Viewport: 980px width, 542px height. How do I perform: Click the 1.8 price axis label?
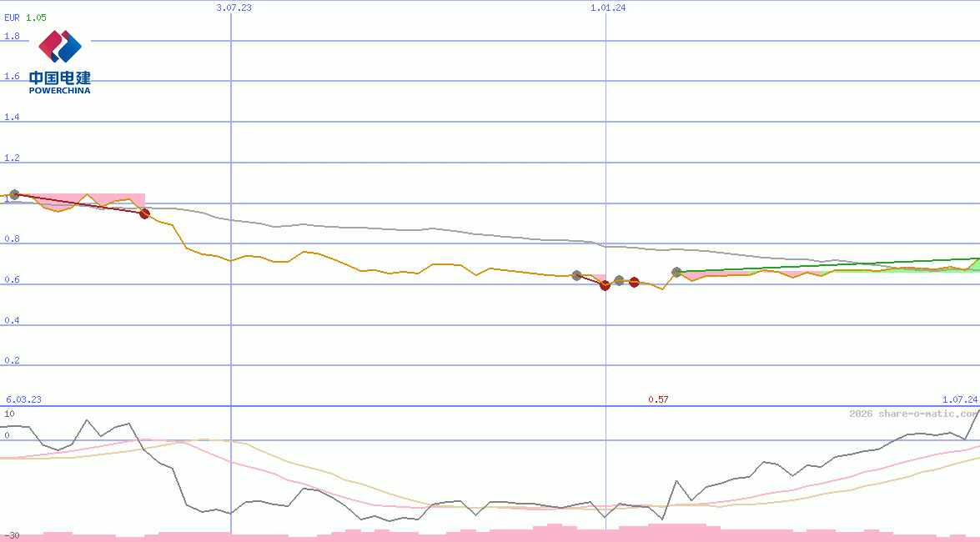click(12, 37)
